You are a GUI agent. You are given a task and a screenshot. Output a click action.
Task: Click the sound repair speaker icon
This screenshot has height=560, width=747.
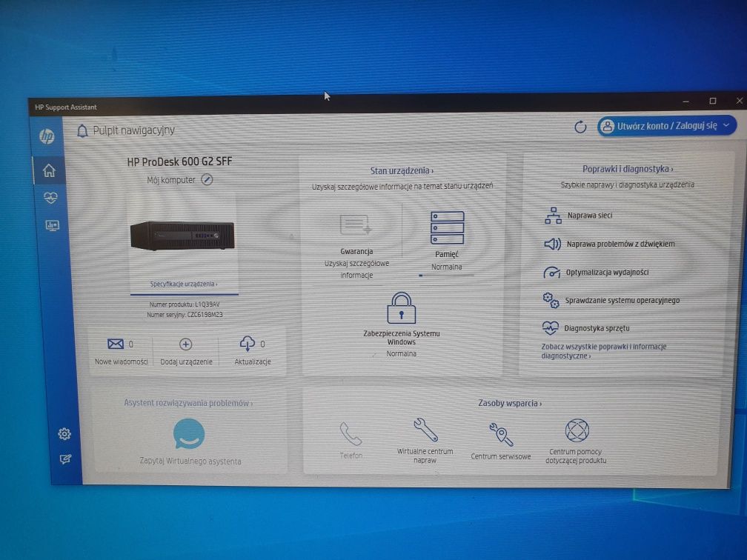552,244
